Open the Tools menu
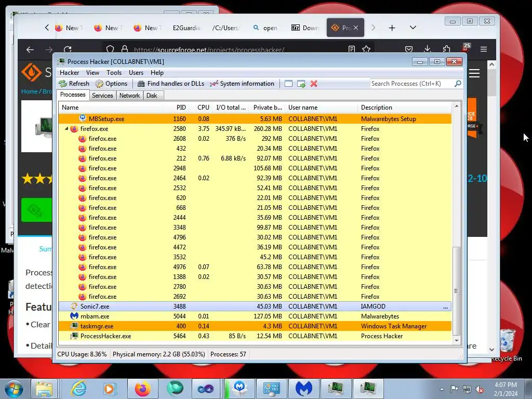Image resolution: width=532 pixels, height=399 pixels. tap(114, 73)
